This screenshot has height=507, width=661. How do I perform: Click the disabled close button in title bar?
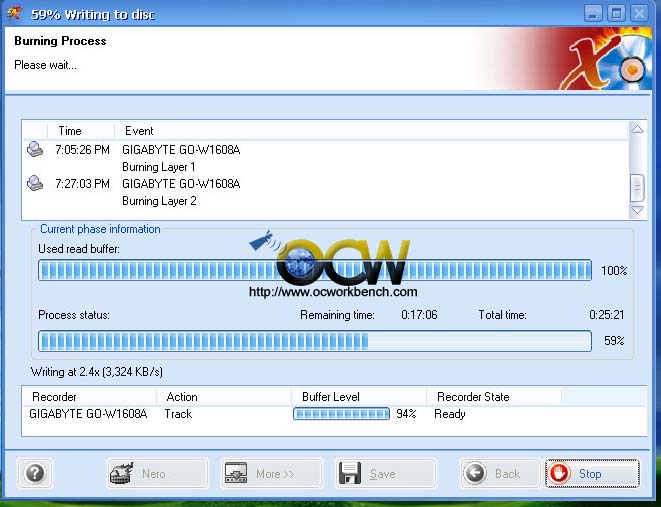click(640, 13)
